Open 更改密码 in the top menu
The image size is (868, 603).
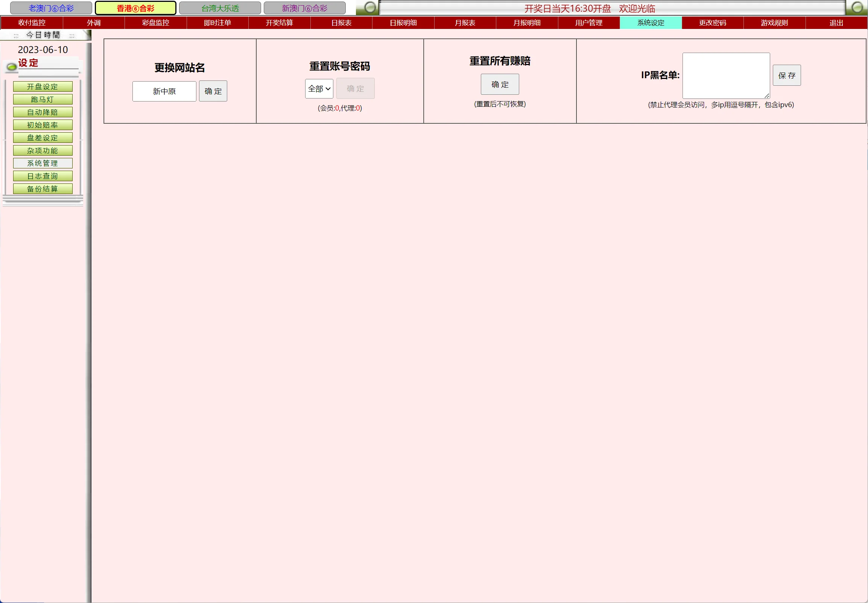[712, 23]
